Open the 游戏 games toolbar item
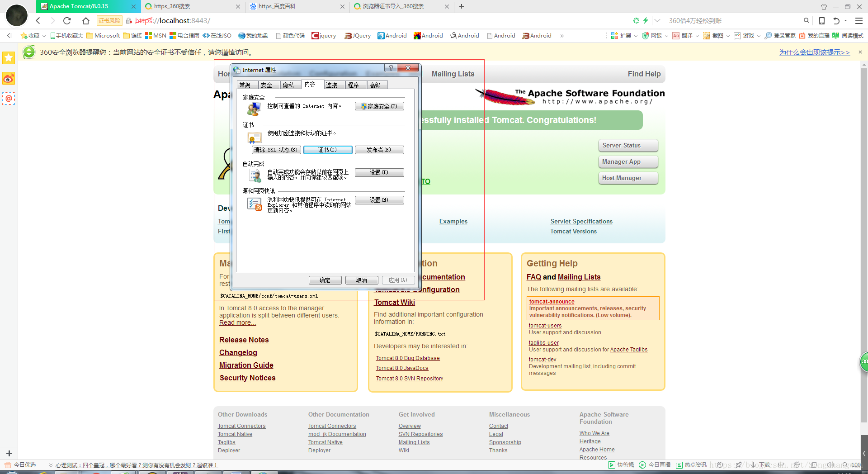The width and height of the screenshot is (868, 474). (744, 35)
